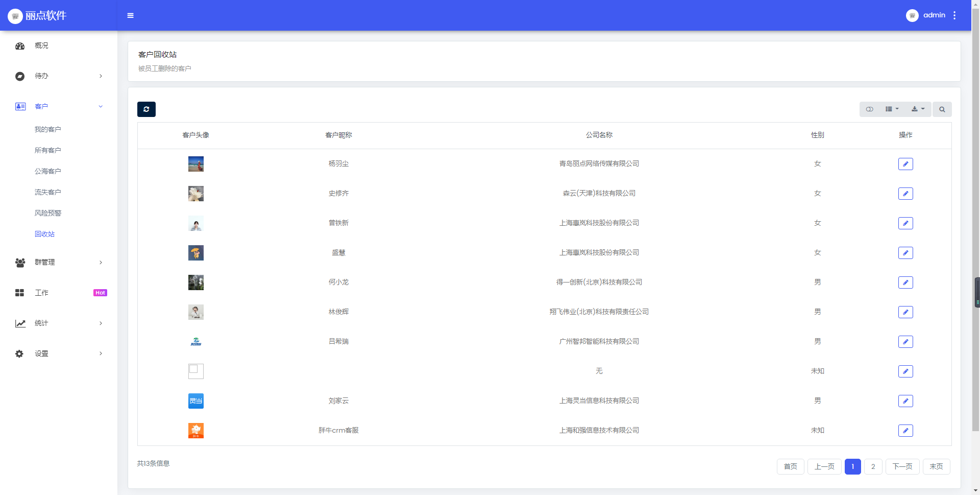Click the refresh table button
This screenshot has height=495, width=980.
146,109
